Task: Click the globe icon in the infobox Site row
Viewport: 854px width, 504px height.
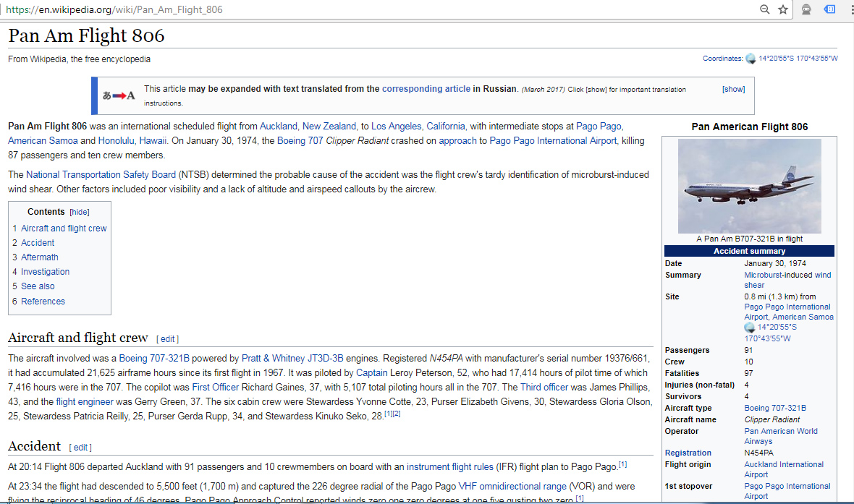Action: click(x=750, y=328)
